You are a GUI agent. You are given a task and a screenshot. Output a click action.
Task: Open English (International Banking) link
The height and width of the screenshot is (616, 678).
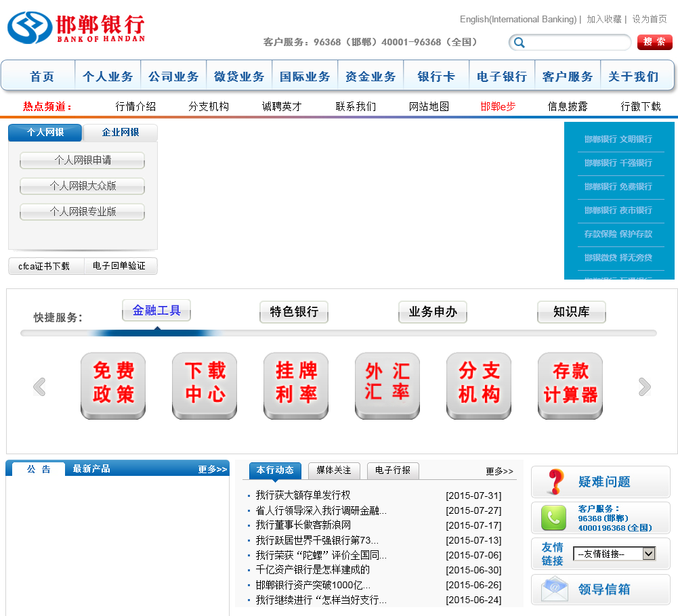click(x=518, y=19)
